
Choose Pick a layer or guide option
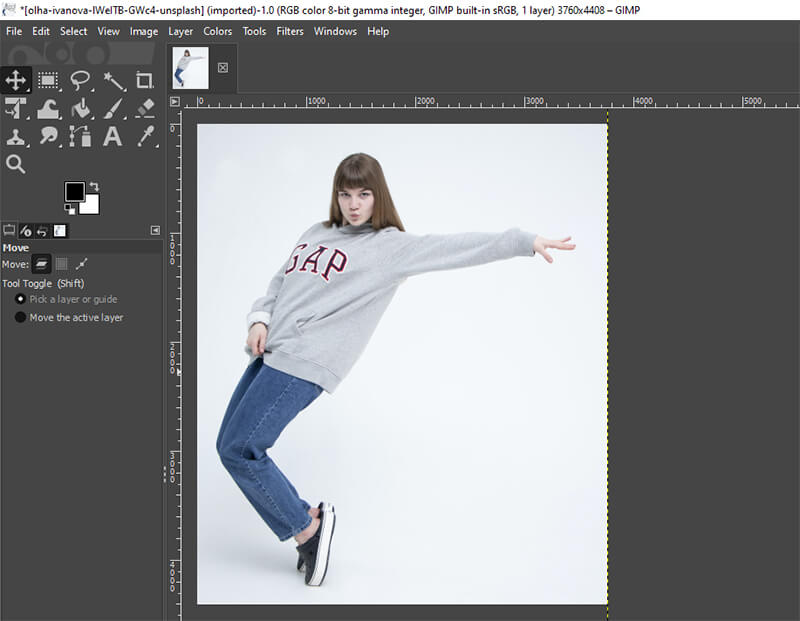(67, 299)
